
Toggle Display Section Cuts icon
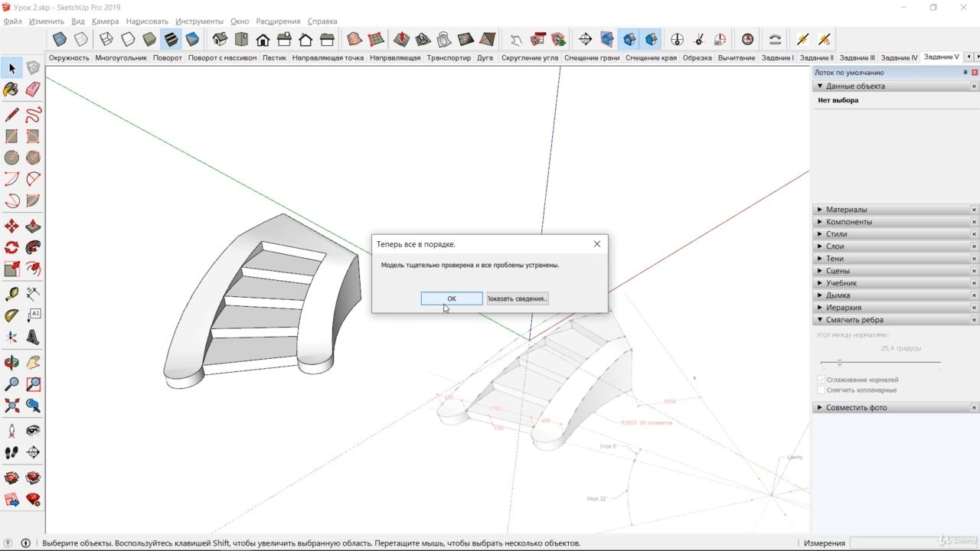[x=629, y=39]
